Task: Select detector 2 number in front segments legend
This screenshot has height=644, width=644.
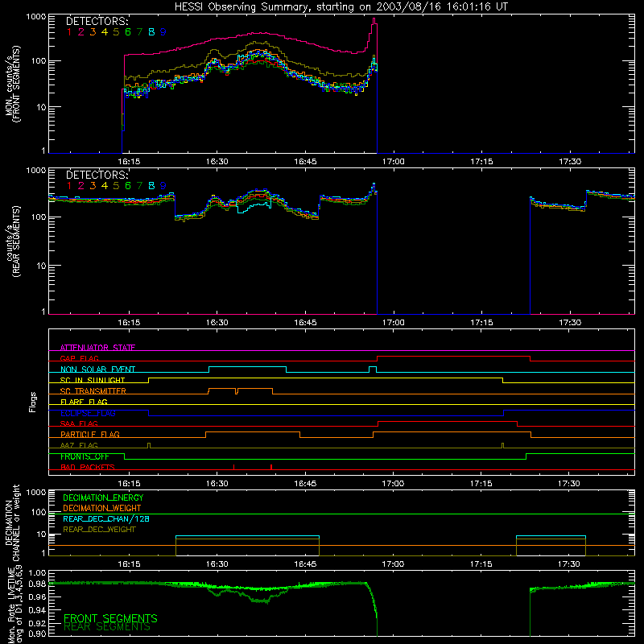Action: pyautogui.click(x=81, y=32)
